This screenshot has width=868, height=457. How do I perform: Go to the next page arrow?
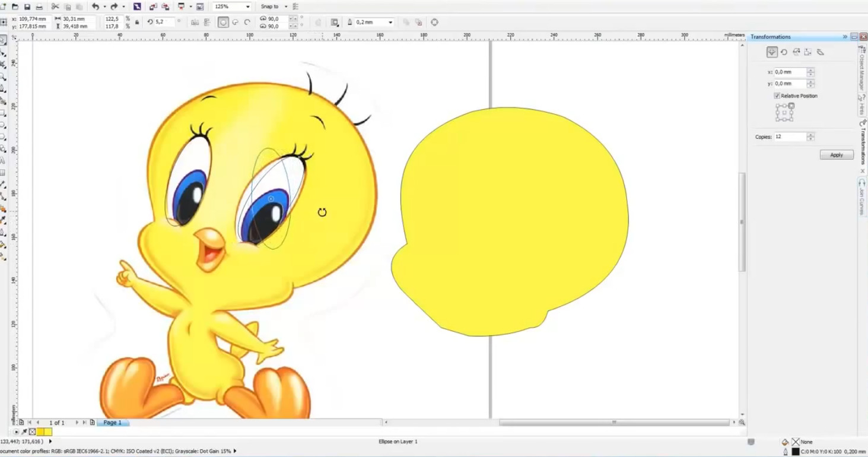tap(77, 423)
